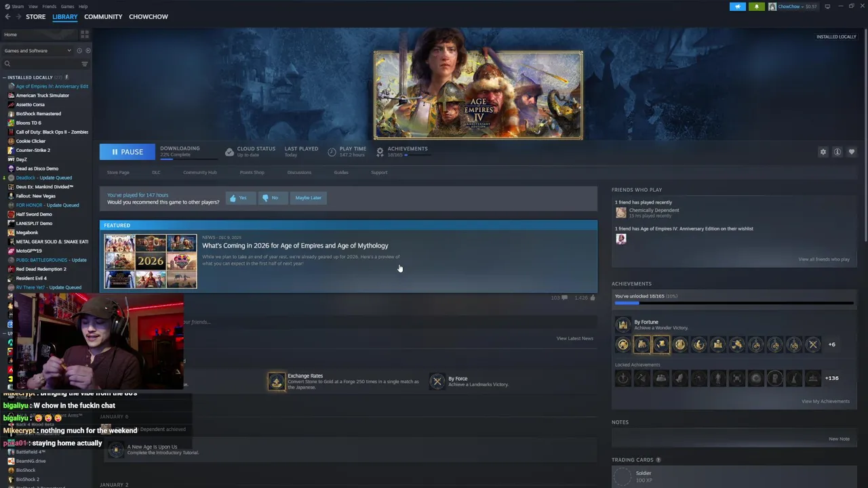Open the View menu

(33, 6)
